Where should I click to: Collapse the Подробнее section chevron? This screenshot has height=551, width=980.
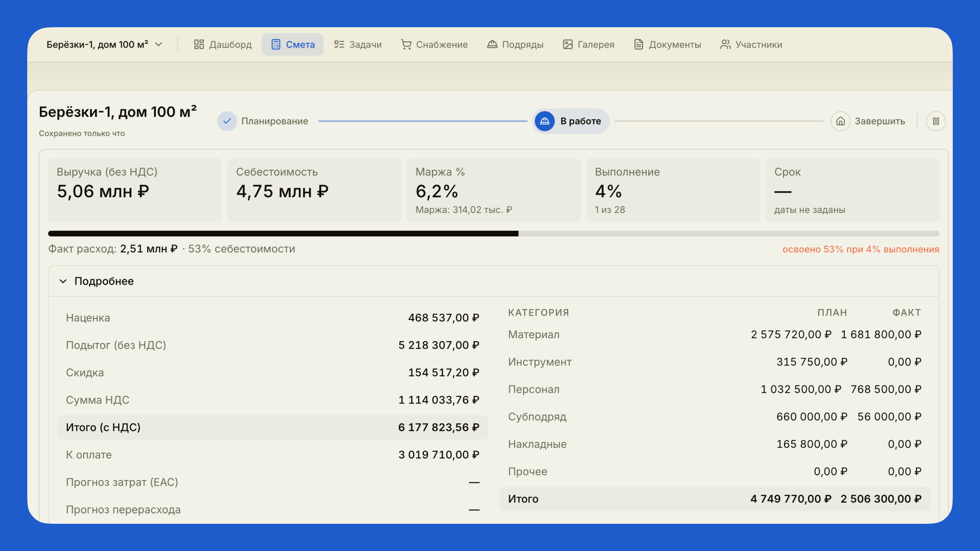point(63,281)
